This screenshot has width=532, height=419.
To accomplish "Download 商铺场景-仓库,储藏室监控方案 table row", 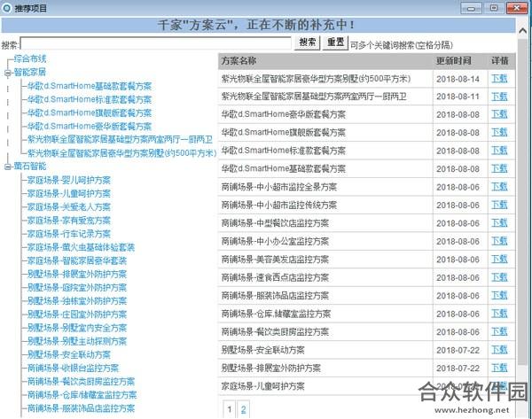I will (499, 314).
